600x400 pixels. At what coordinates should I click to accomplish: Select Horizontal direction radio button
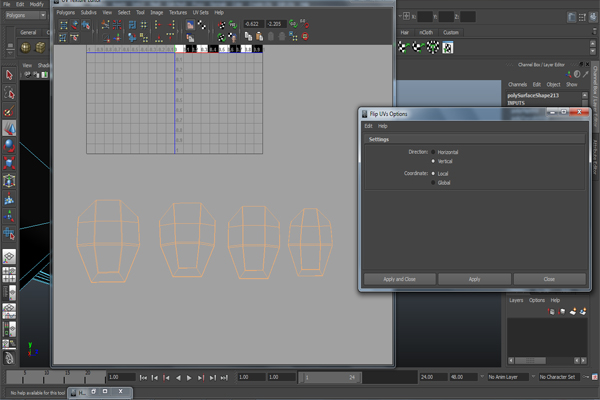coord(433,152)
